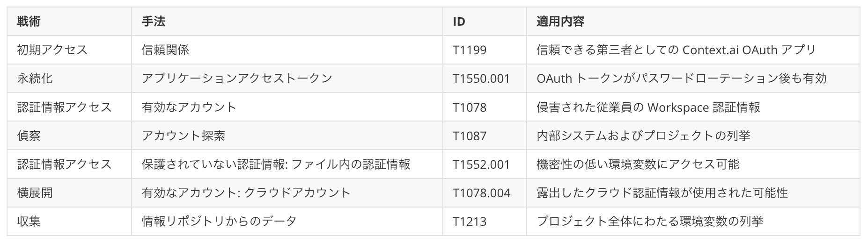Select the 永続化 tactic cell

(x=35, y=79)
